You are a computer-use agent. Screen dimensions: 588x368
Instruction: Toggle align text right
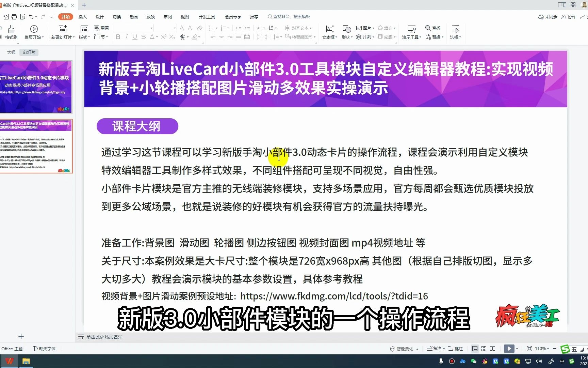(230, 37)
